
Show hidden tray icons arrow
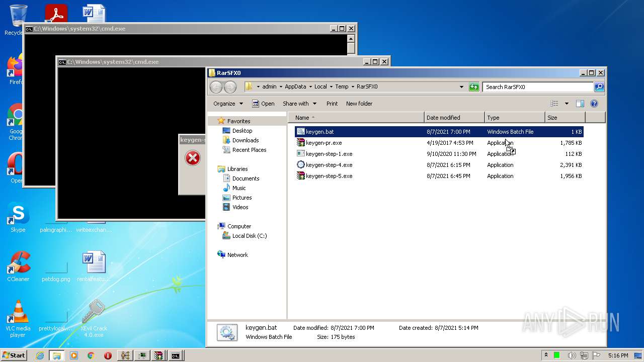pyautogui.click(x=546, y=355)
